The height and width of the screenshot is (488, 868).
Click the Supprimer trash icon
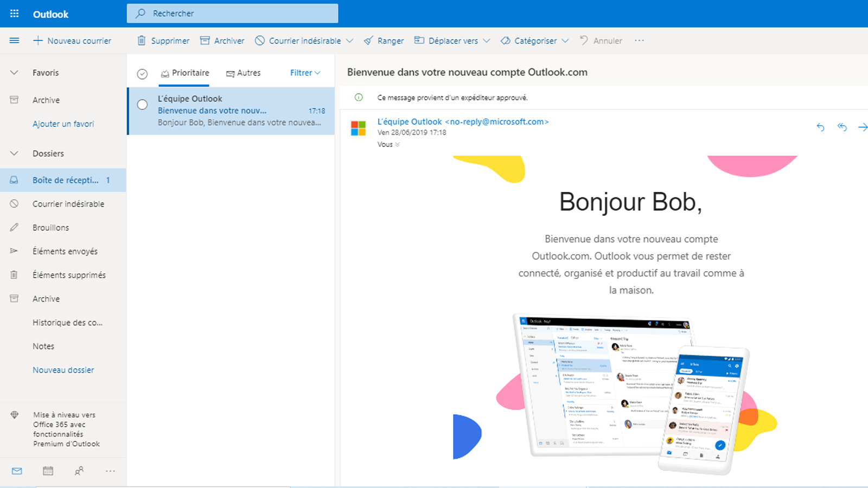tap(142, 41)
